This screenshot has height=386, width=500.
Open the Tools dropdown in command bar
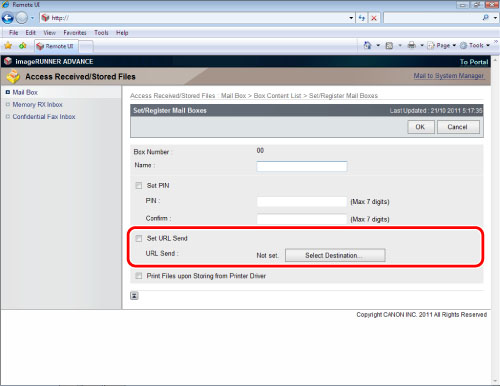(x=475, y=45)
